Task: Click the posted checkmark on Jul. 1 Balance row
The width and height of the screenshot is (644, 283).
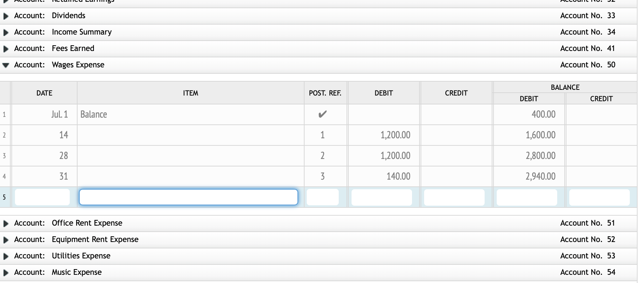Action: coord(323,114)
